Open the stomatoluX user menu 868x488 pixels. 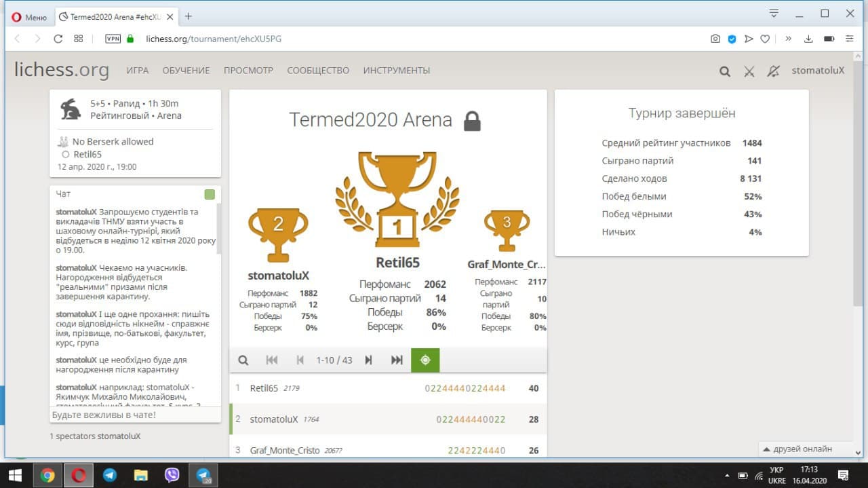[818, 71]
